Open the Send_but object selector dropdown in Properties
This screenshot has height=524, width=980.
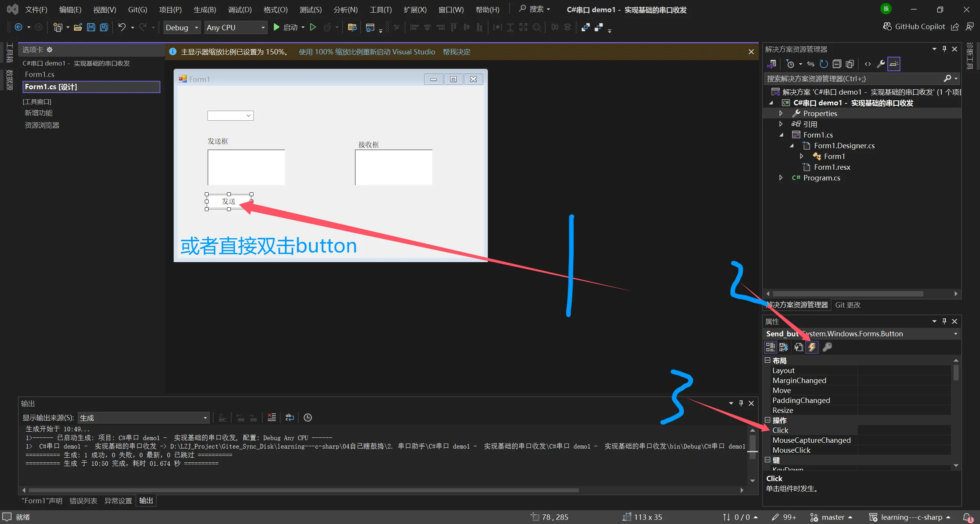point(956,334)
